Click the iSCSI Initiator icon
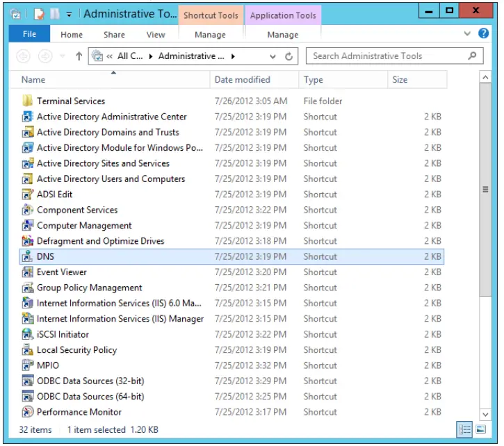 pyautogui.click(x=28, y=334)
